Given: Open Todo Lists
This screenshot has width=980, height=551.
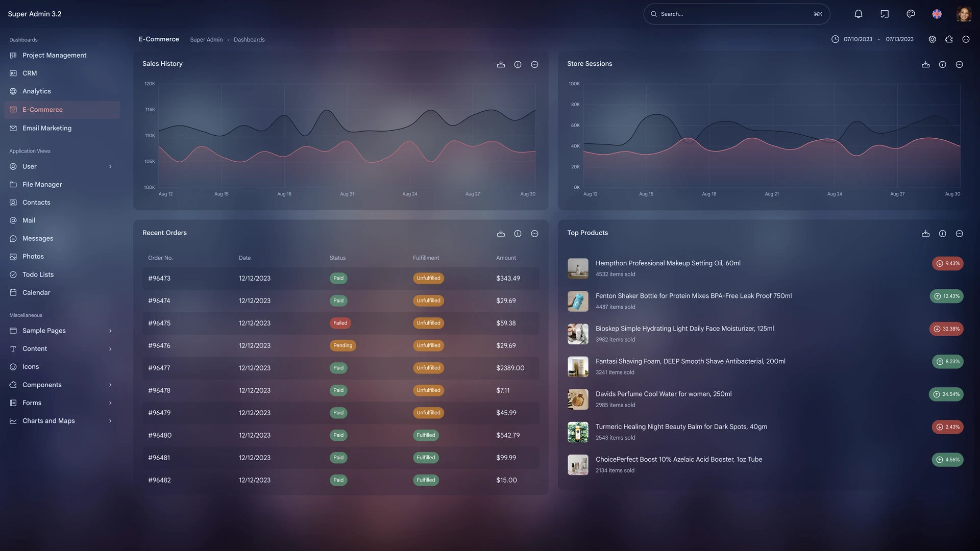Looking at the screenshot, I should coord(62,274).
